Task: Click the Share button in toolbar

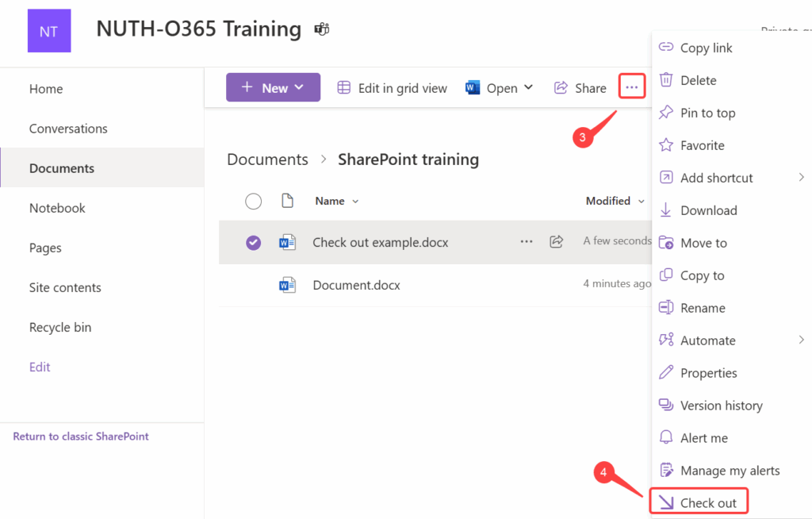Action: pos(580,88)
